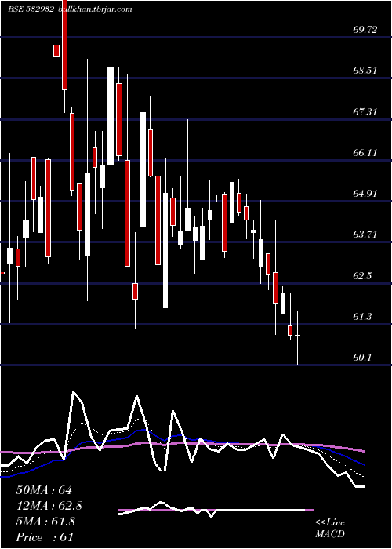Click the 61.3 price axis label
Image resolution: width=392 pixels, height=549 pixels.
click(362, 317)
